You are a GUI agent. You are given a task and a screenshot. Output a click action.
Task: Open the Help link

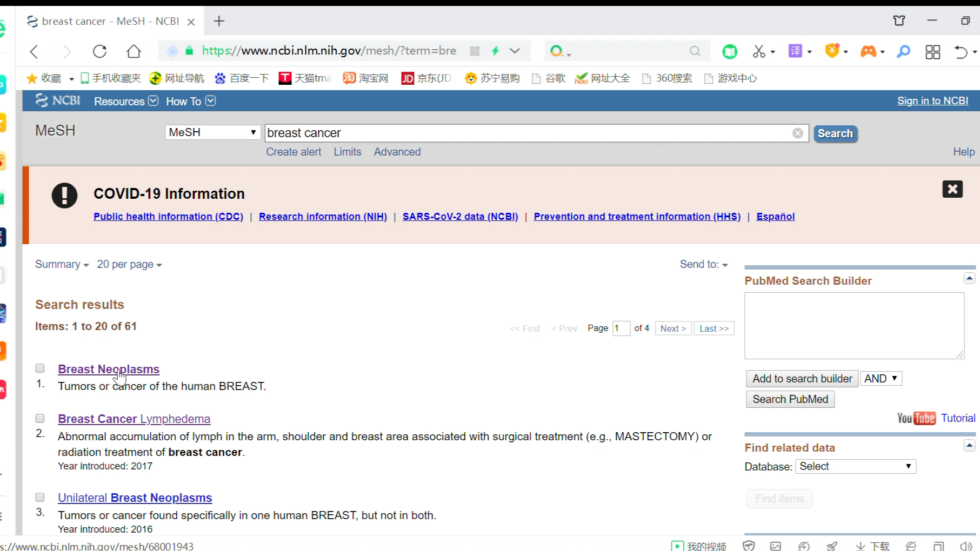963,152
